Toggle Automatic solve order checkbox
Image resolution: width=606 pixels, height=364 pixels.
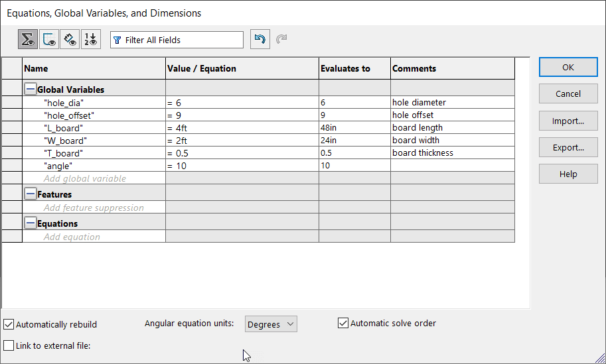pyautogui.click(x=342, y=323)
